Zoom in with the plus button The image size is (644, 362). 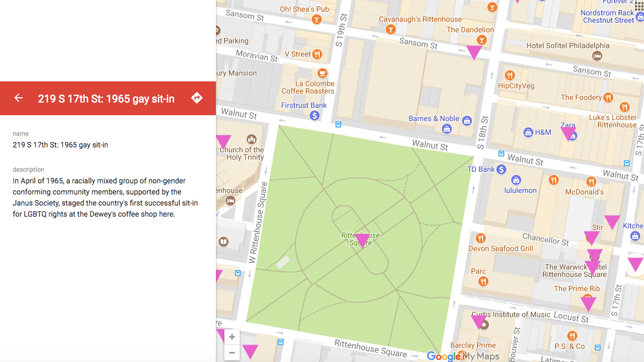pos(232,337)
